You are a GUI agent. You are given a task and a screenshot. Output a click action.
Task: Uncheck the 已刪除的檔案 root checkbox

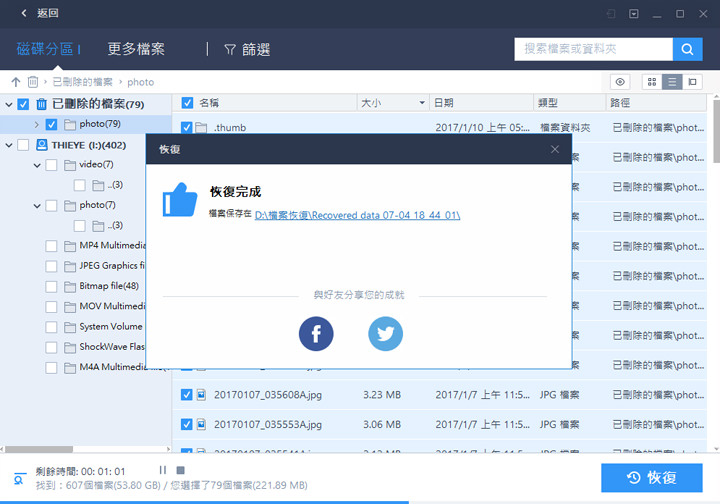click(x=24, y=104)
